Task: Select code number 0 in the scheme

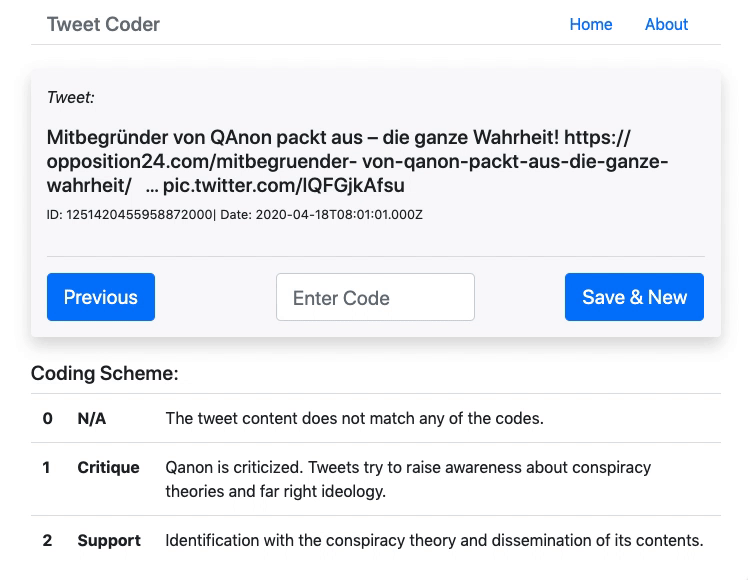Action: pyautogui.click(x=47, y=418)
